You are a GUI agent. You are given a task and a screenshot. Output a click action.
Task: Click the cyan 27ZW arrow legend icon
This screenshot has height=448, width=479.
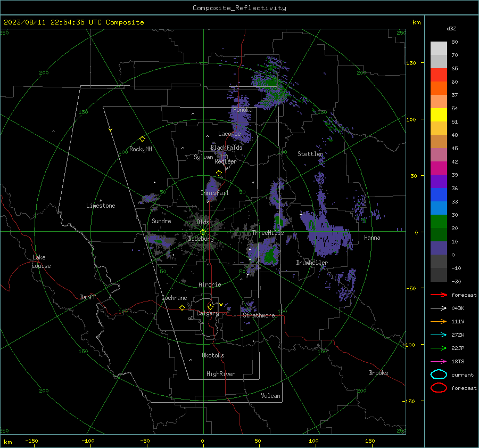[439, 335]
